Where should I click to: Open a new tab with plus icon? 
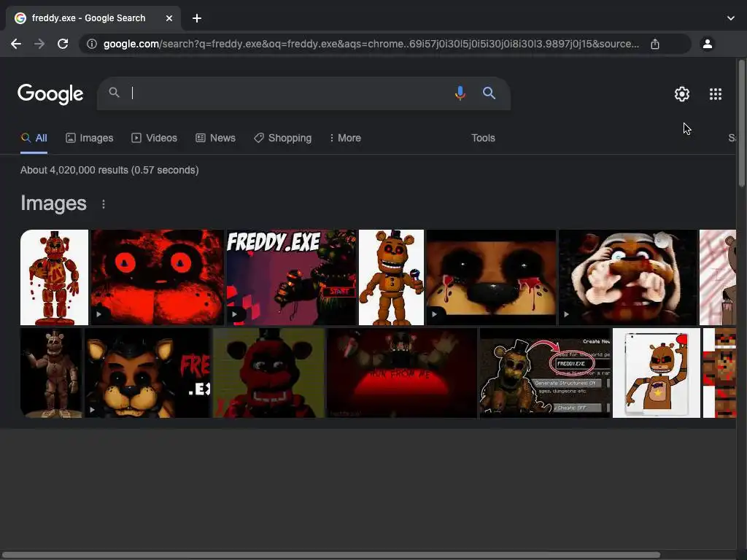197,18
